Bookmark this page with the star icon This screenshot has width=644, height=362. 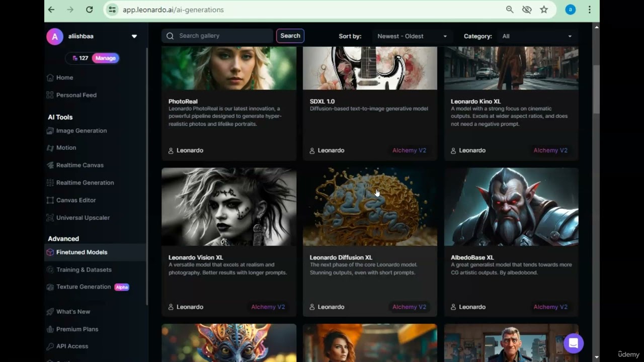pyautogui.click(x=544, y=10)
